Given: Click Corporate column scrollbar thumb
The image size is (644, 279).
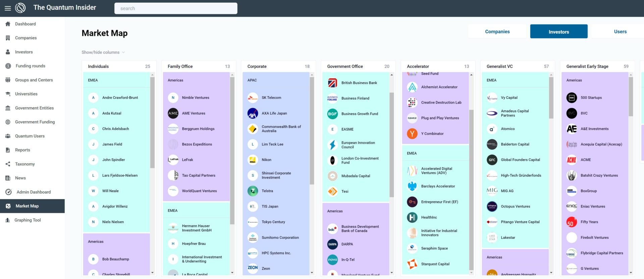Looking at the screenshot, I should point(312,131).
